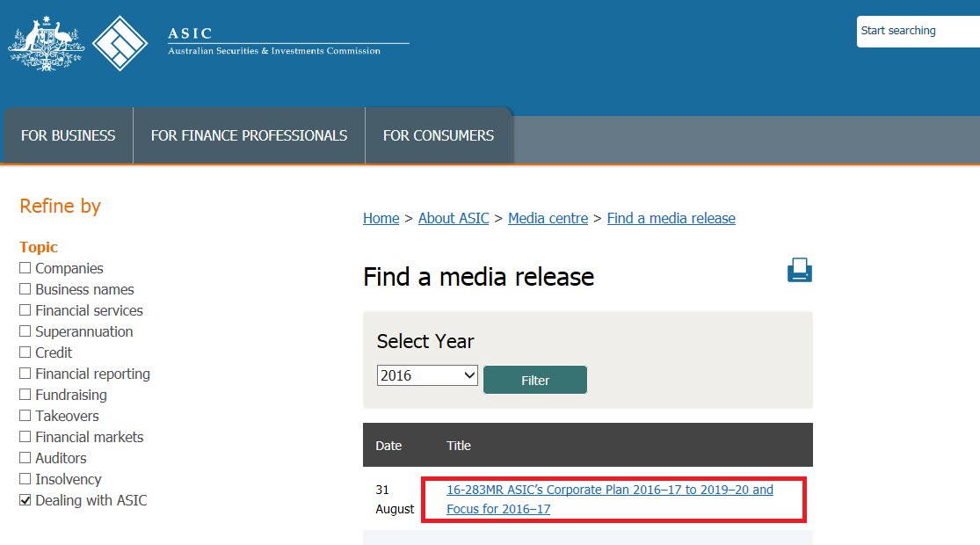Tick the Companies topic checkbox
The width and height of the screenshot is (980, 545).
coord(25,268)
